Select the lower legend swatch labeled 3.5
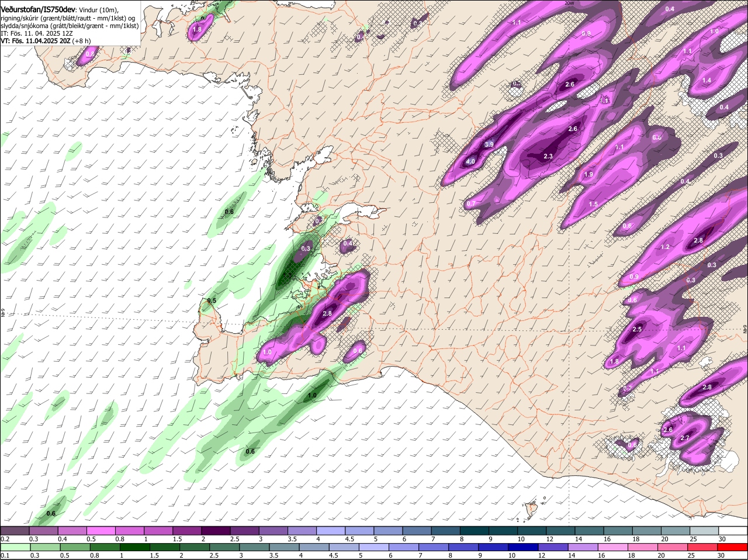 point(284,547)
